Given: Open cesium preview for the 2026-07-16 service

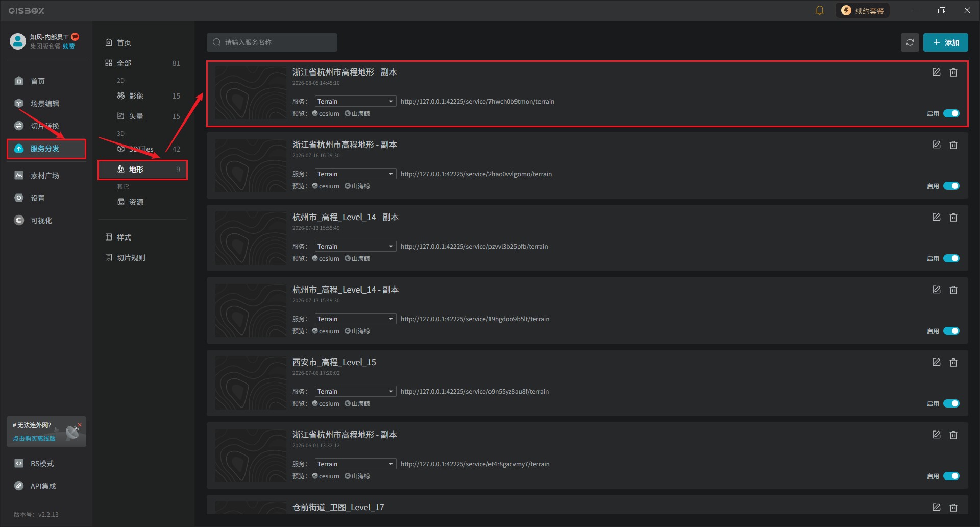Looking at the screenshot, I should (326, 186).
